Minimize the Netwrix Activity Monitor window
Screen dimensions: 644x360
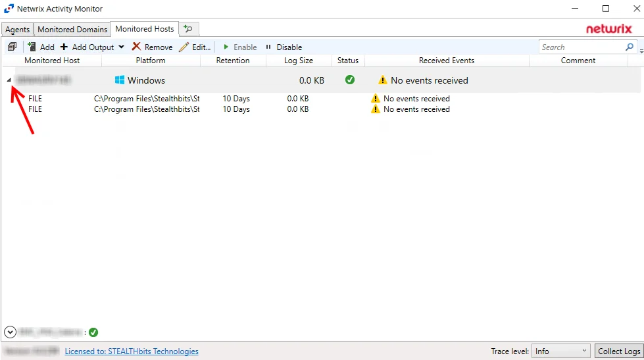575,8
